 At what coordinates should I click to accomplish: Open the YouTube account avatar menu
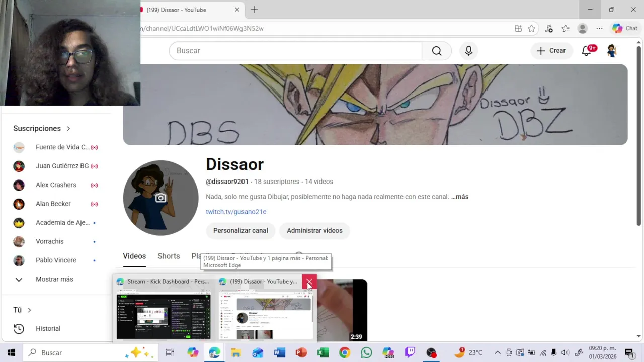click(x=612, y=51)
